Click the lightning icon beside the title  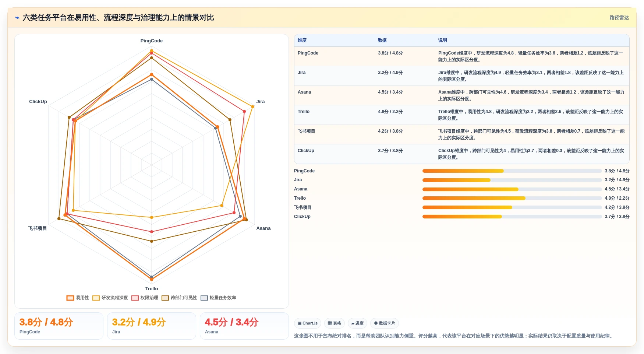(x=17, y=18)
